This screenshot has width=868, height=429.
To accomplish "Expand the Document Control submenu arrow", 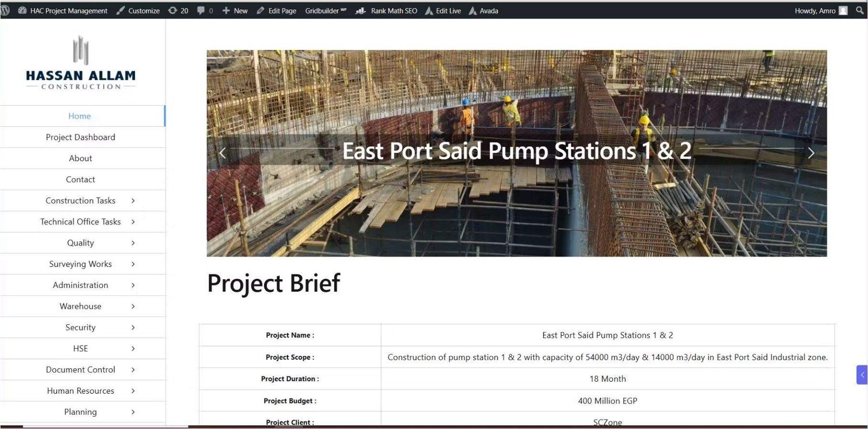I will pos(133,370).
